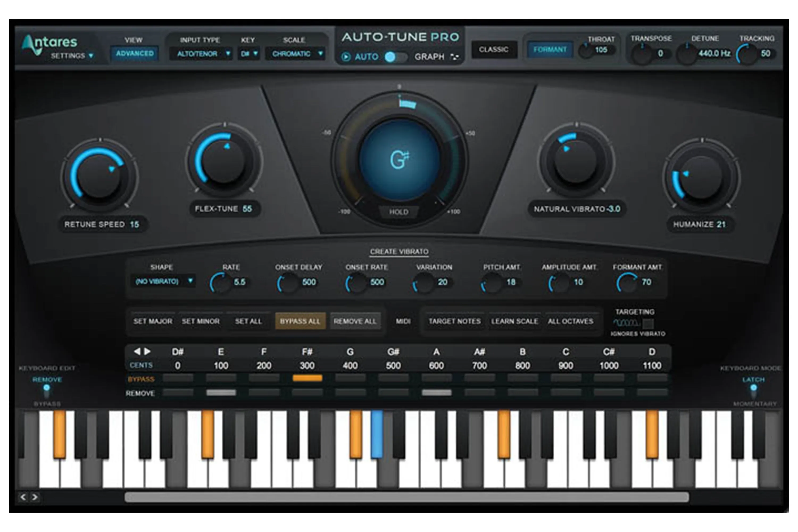798x532 pixels.
Task: Click Set All button
Action: 248,321
